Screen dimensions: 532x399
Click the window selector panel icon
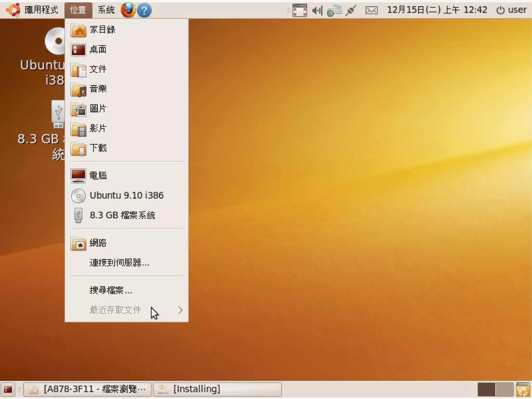click(300, 10)
